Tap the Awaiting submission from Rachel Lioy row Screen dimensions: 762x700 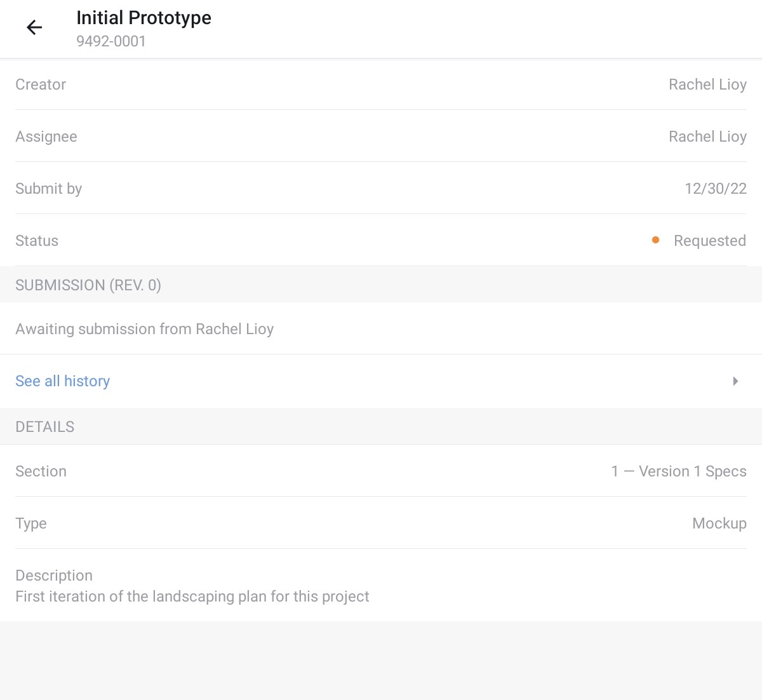click(145, 329)
